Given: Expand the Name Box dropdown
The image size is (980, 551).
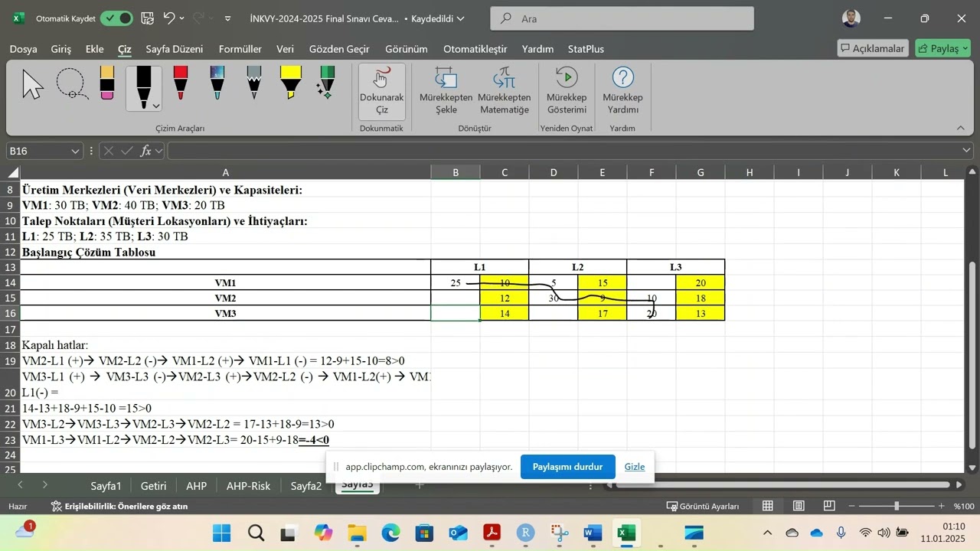Looking at the screenshot, I should [x=75, y=151].
